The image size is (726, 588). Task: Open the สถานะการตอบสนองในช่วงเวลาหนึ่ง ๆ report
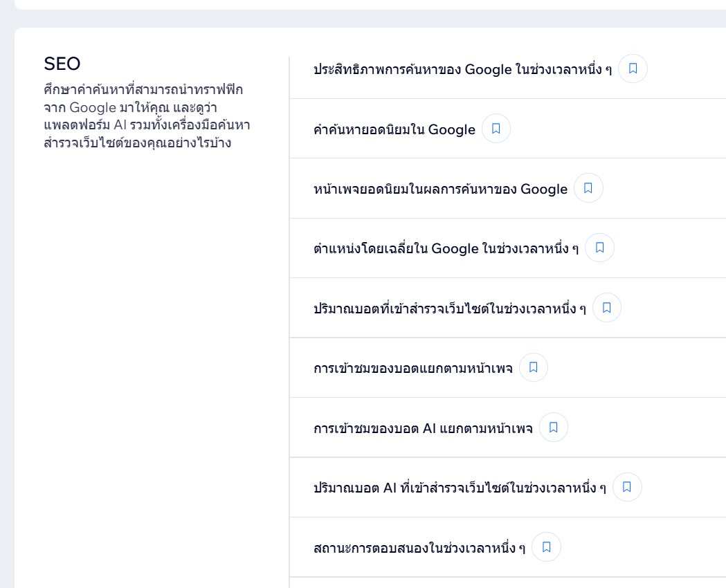[419, 548]
